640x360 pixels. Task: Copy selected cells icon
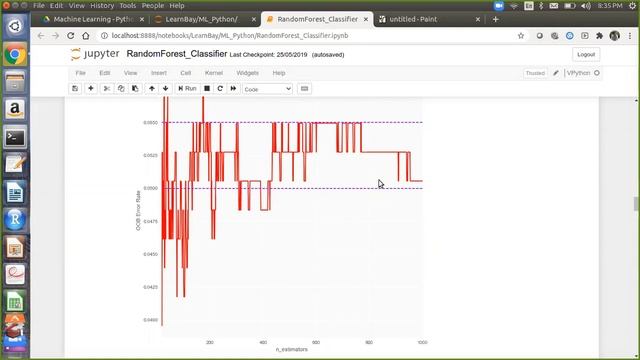click(x=121, y=89)
